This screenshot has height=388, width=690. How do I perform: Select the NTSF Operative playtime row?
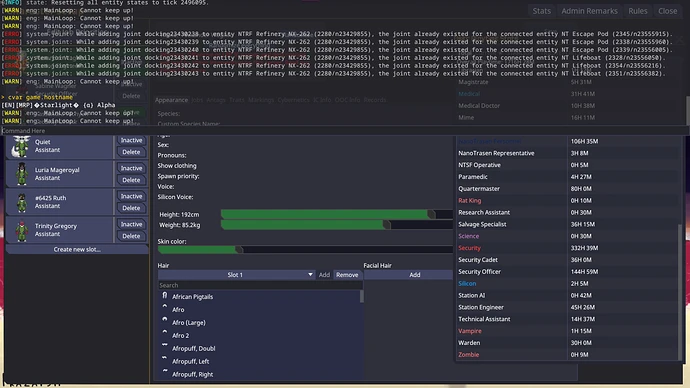point(568,165)
